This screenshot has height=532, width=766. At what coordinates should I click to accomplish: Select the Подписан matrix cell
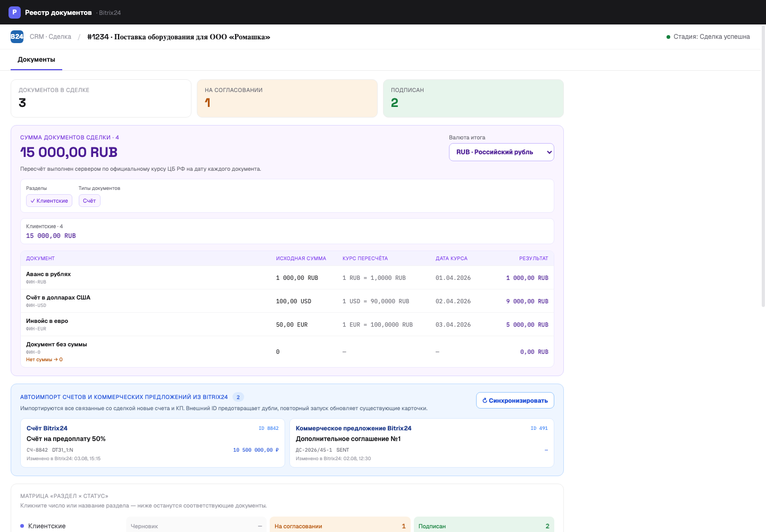484,526
